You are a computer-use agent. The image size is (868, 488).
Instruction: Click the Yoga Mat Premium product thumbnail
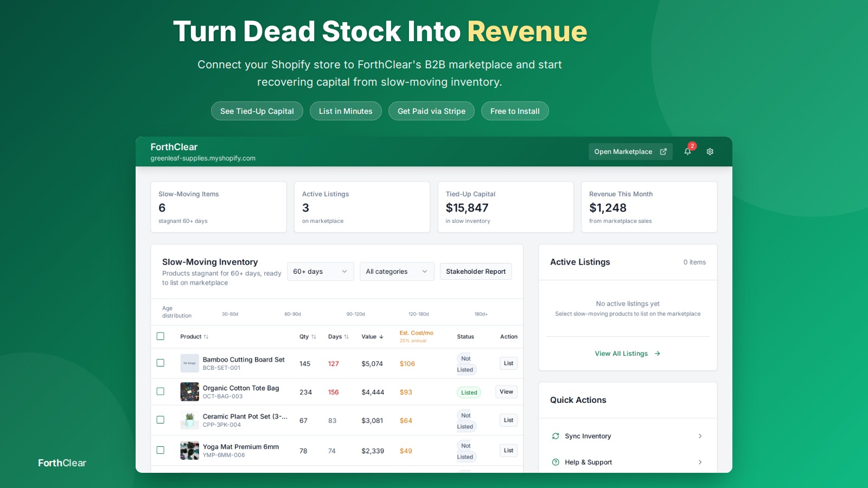tap(189, 451)
